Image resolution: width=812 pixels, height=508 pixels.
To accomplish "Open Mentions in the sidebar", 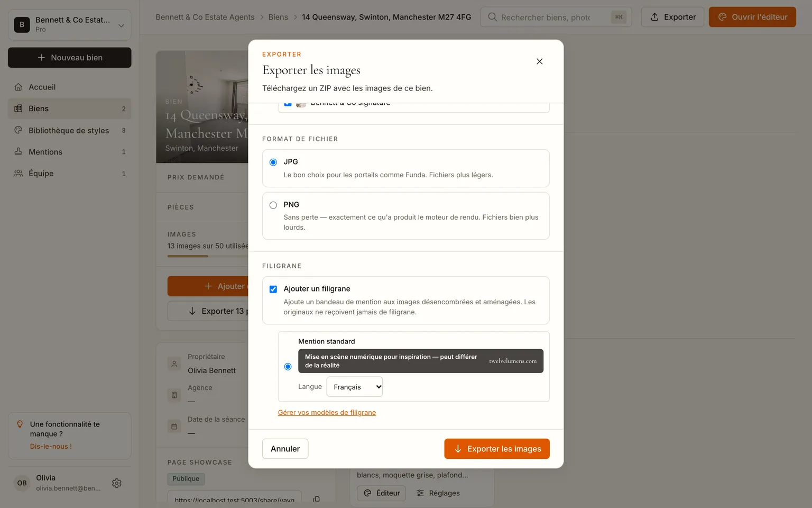I will coord(69,152).
